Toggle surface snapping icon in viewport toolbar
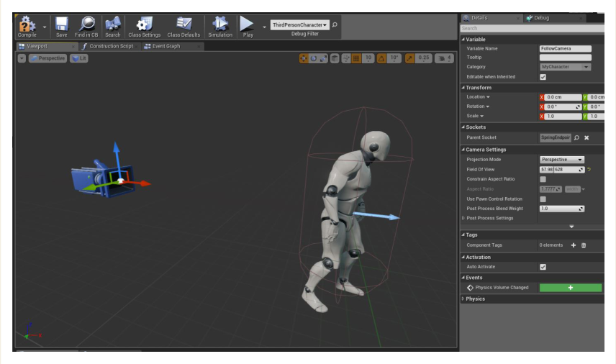The image size is (616, 364). (346, 58)
